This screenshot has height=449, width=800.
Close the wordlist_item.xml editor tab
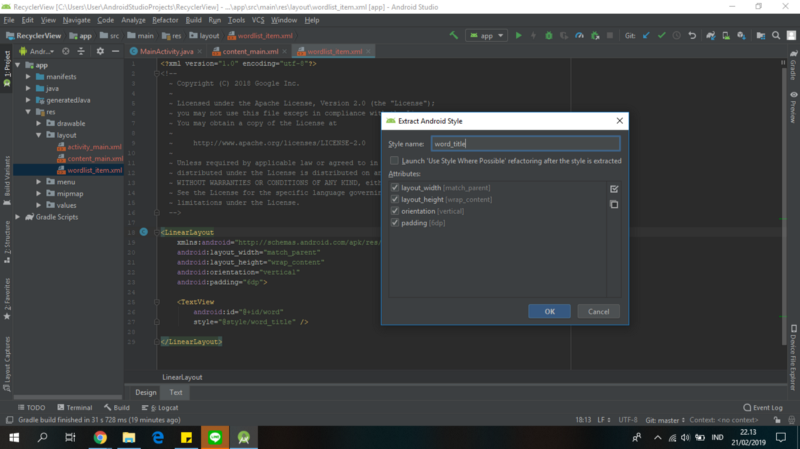point(368,52)
